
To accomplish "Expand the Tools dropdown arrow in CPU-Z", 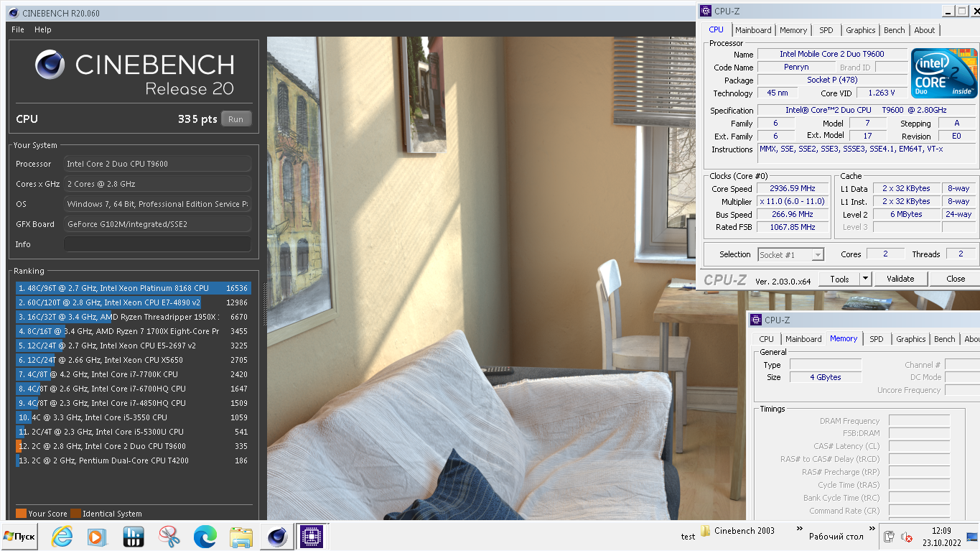I will [865, 279].
